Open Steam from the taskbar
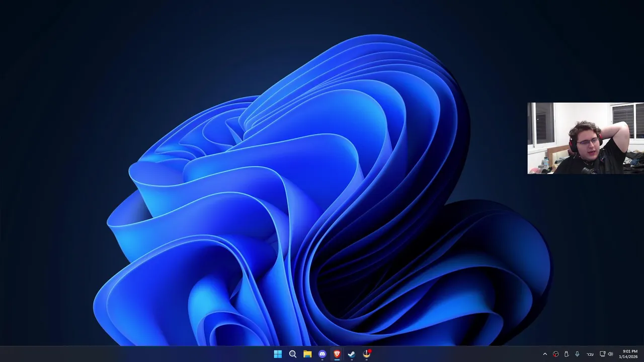Viewport: 644px width, 362px height. [x=352, y=354]
